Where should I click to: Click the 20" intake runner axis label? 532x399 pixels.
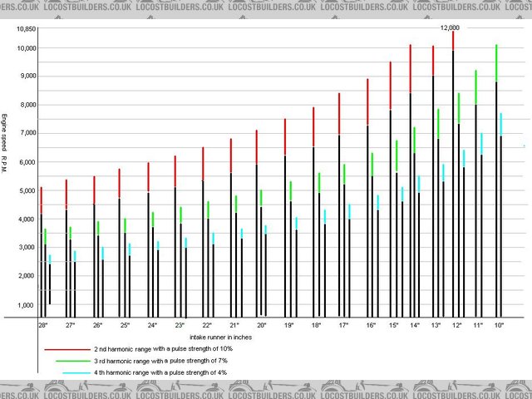coord(262,325)
